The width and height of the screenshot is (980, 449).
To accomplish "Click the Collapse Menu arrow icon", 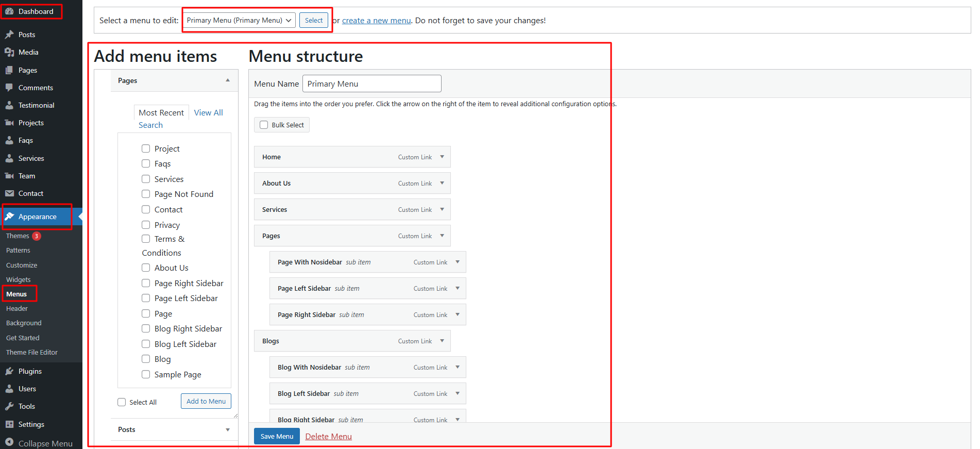I will point(9,442).
